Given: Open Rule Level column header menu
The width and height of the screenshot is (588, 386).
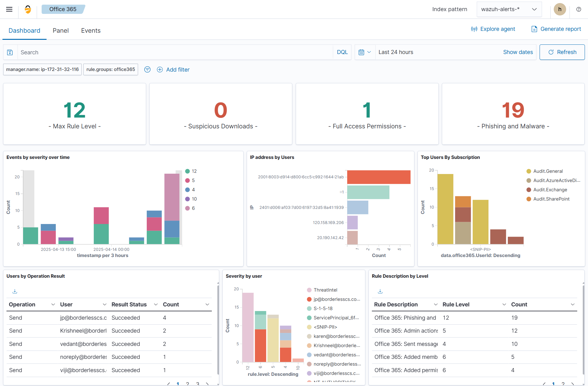Looking at the screenshot, I should [504, 305].
